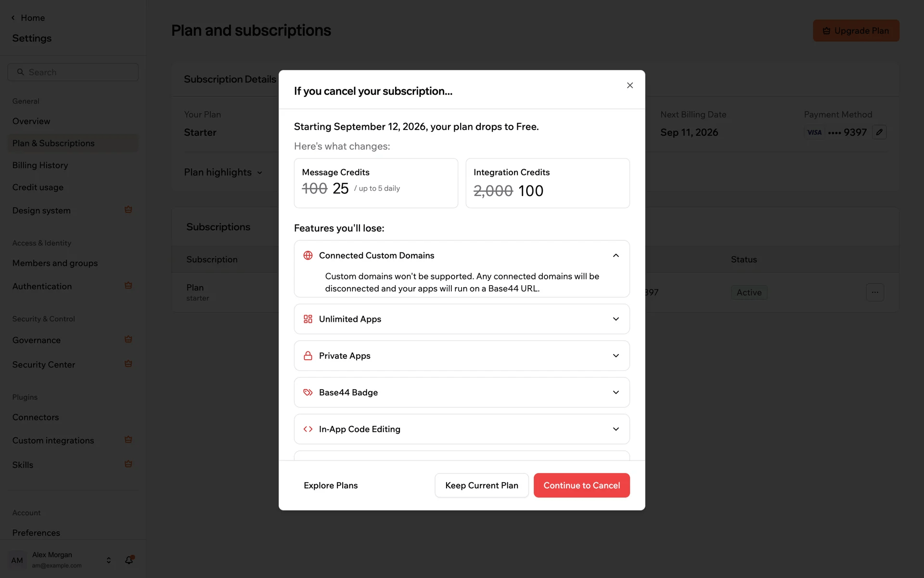Image resolution: width=924 pixels, height=578 pixels.
Task: Click the back arrow next to Home
Action: 13,18
